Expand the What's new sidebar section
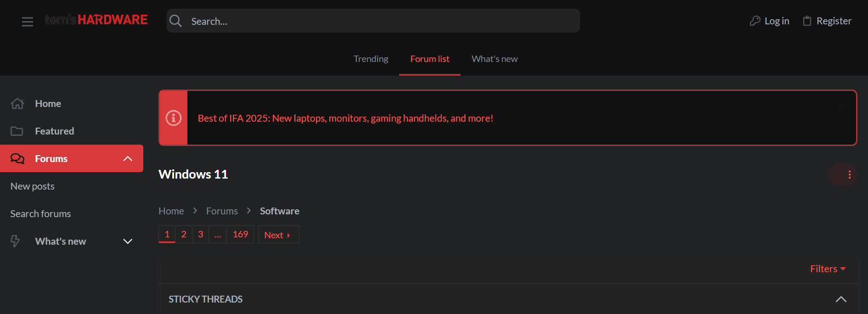 pos(128,241)
